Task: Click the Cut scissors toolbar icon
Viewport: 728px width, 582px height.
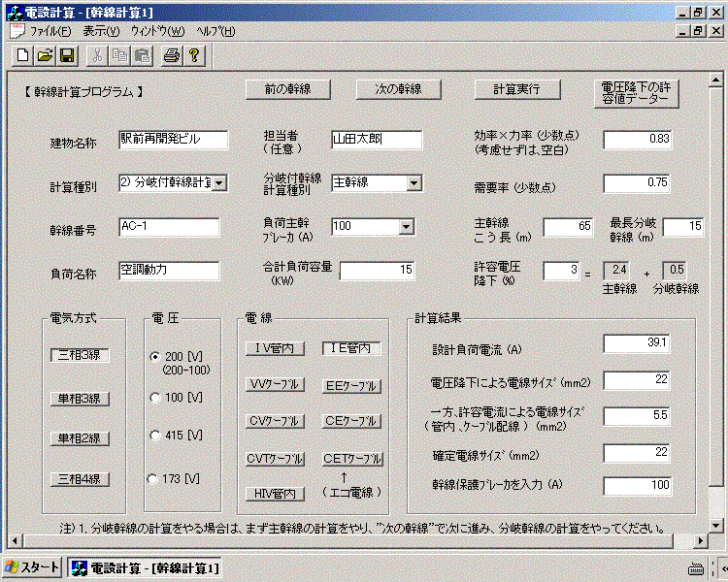Action: (x=98, y=56)
